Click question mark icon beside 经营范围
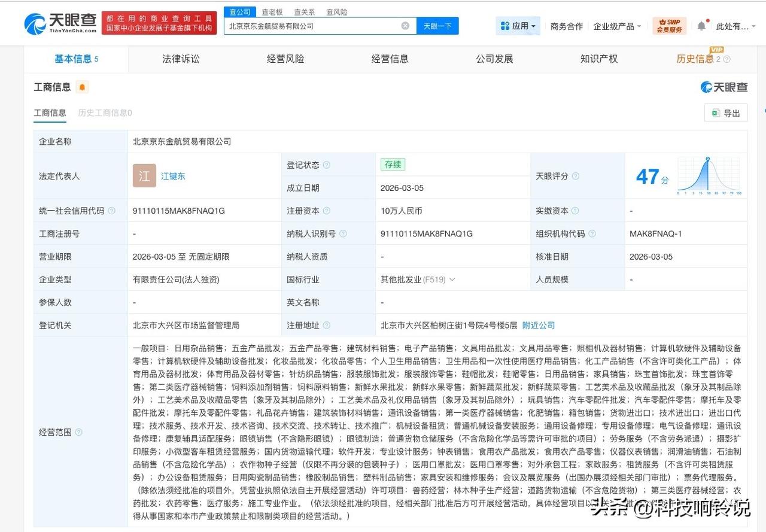766x532 pixels. point(78,432)
